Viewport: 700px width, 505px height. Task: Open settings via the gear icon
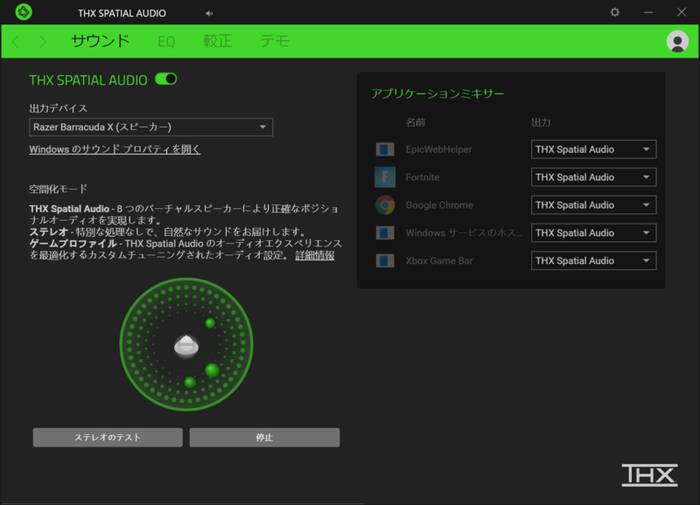[x=615, y=12]
